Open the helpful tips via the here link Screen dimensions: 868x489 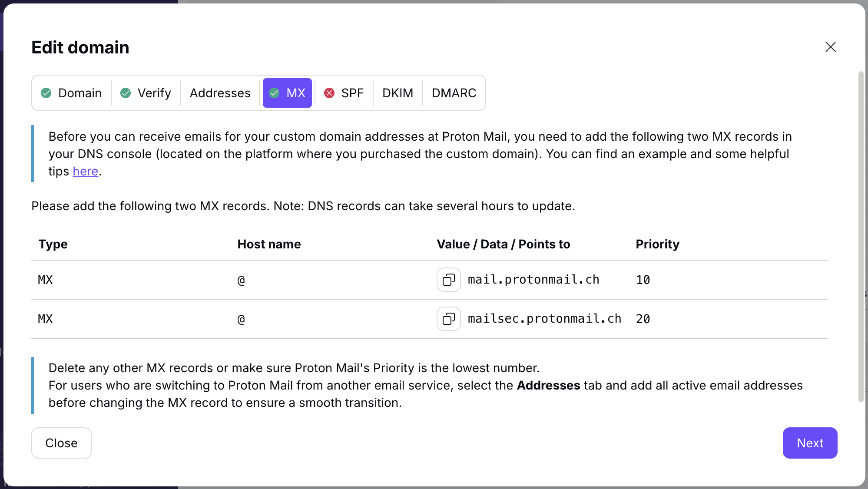point(85,172)
